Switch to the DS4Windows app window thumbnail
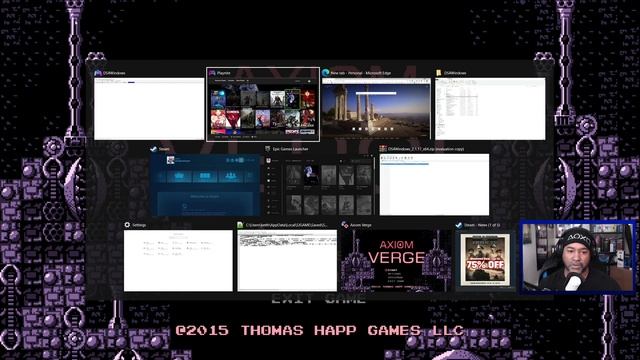The width and height of the screenshot is (640, 360). [149, 109]
